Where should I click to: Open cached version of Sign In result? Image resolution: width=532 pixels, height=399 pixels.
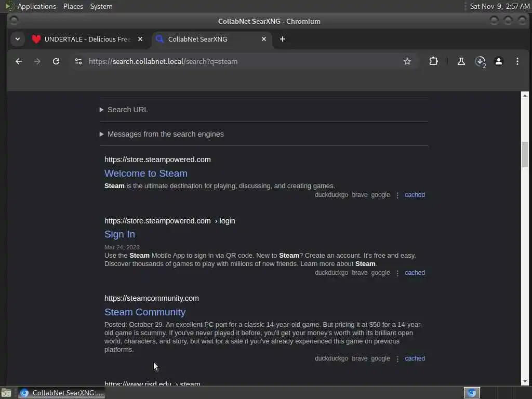tap(415, 273)
